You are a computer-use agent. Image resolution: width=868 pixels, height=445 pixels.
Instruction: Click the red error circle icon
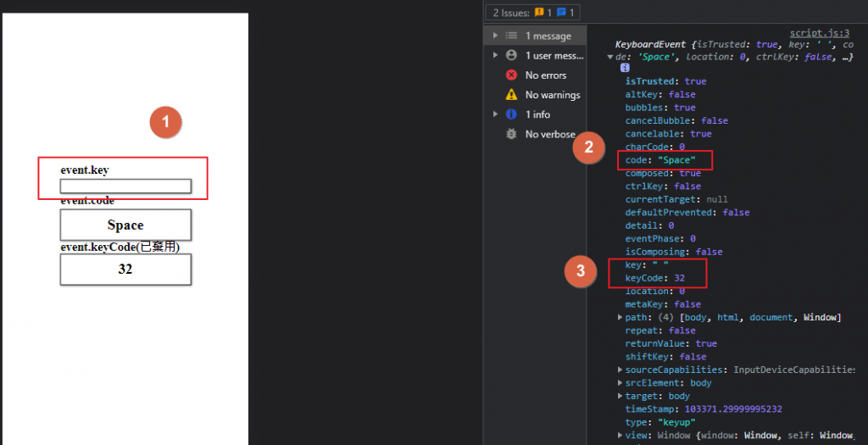pyautogui.click(x=511, y=75)
